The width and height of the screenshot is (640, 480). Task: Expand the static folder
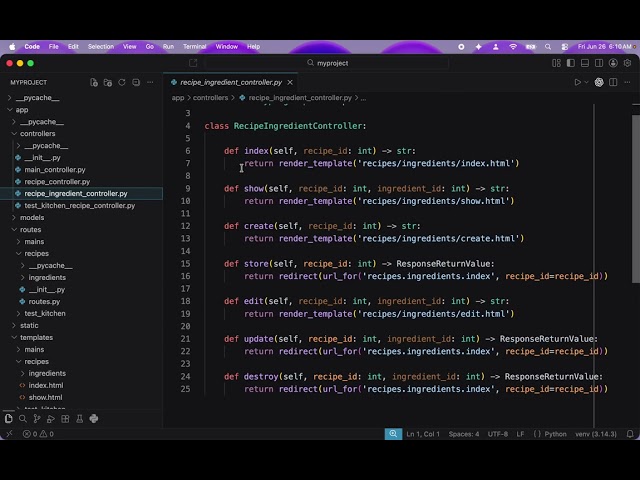coord(29,325)
